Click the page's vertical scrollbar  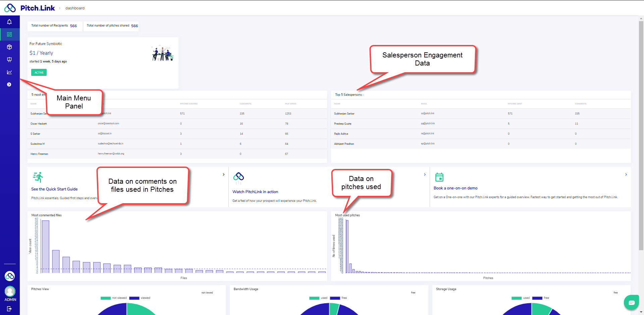point(641,134)
